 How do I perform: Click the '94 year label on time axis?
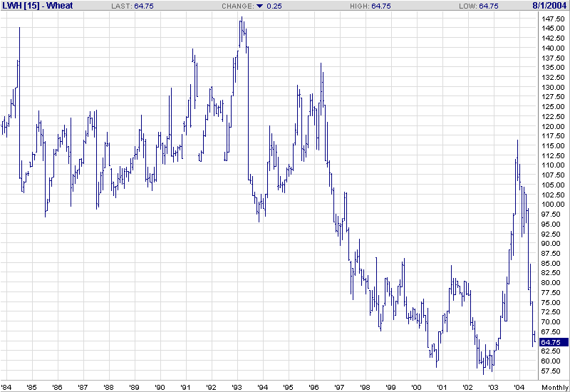tap(262, 387)
